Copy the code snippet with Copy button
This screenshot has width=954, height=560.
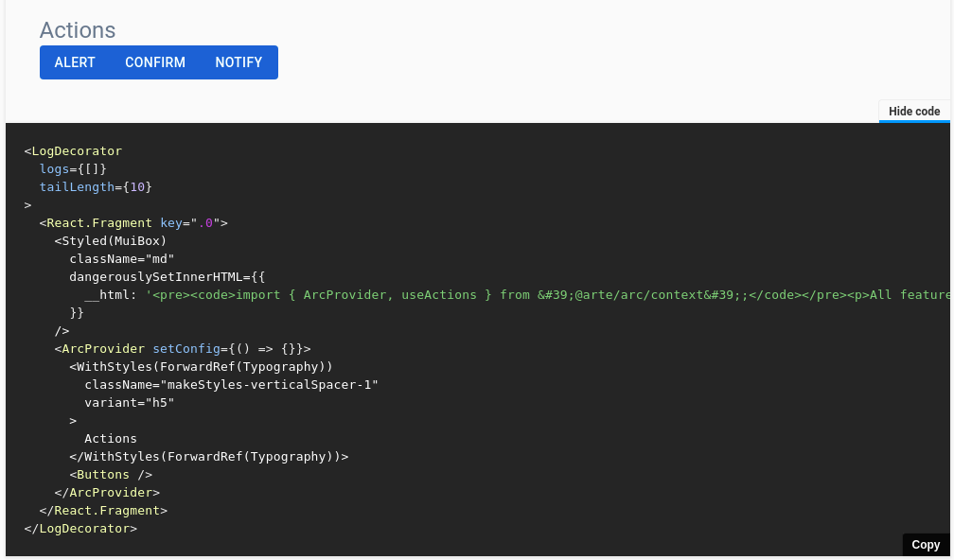[926, 545]
